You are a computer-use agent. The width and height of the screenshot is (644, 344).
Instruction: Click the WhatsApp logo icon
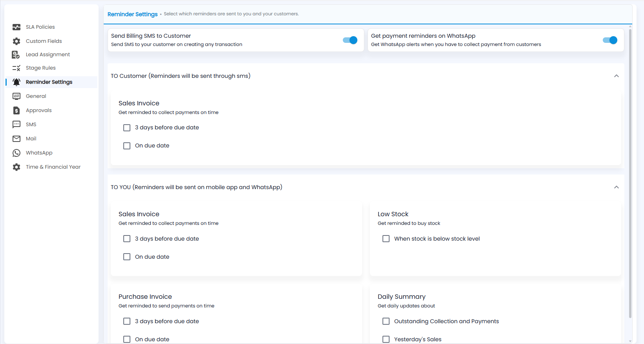16,153
